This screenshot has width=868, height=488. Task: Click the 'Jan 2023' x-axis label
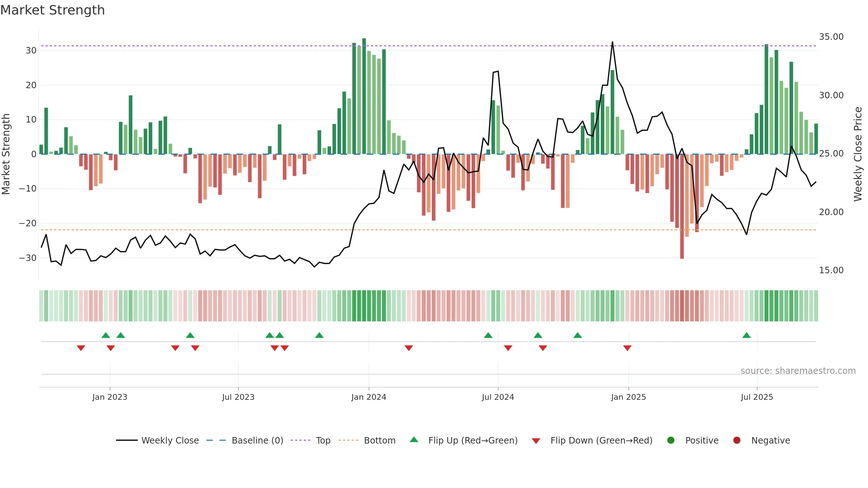coord(110,397)
